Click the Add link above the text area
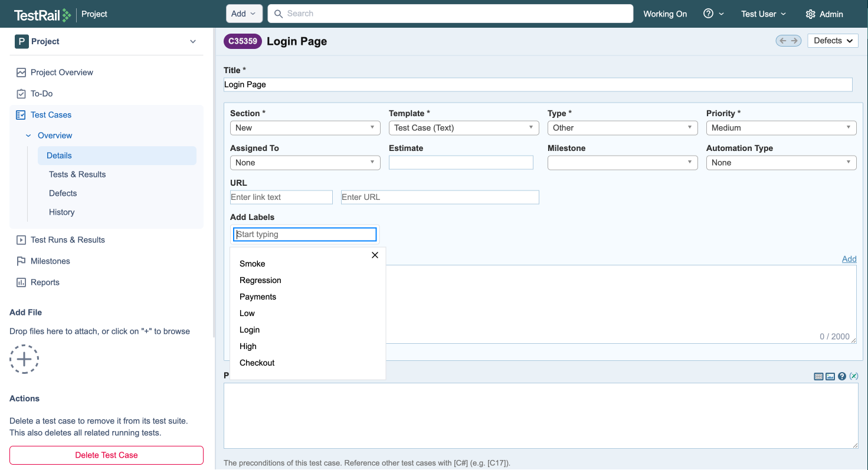 click(849, 259)
